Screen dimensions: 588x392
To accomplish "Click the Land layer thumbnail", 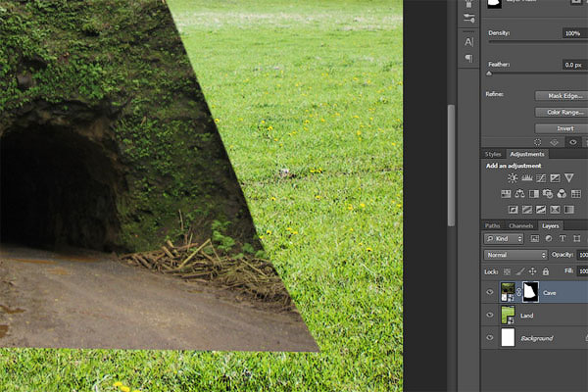I will [x=508, y=315].
